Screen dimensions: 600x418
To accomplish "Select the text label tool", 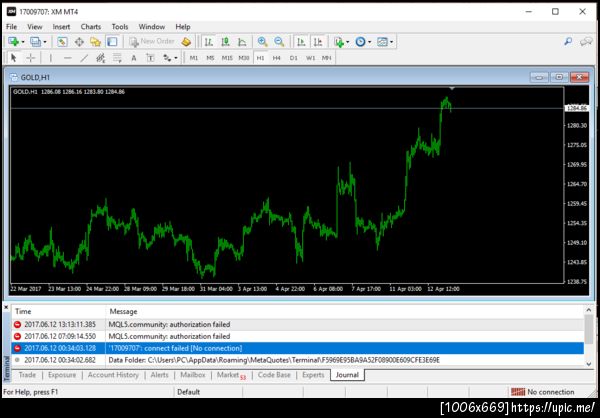I will 150,58.
